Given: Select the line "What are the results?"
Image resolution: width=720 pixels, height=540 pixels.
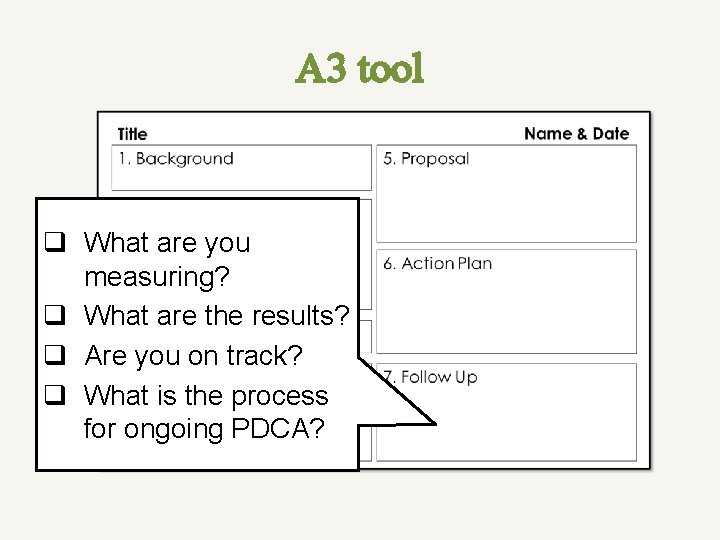Looking at the screenshot, I should click(217, 316).
